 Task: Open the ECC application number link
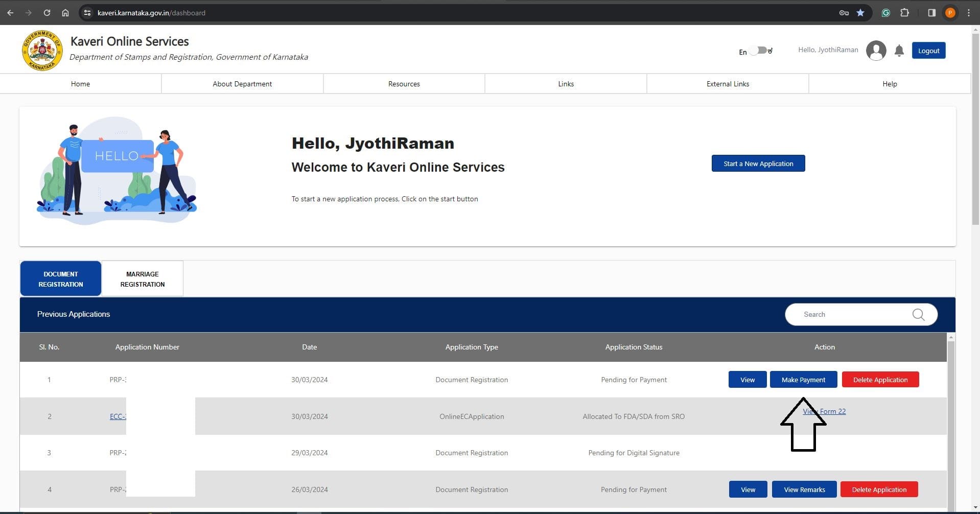click(117, 416)
